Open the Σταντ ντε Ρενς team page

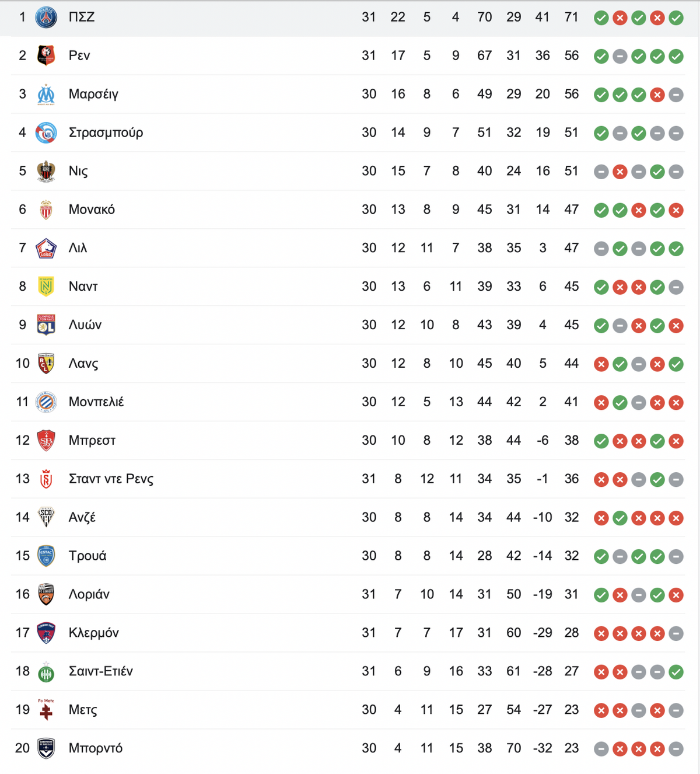pyautogui.click(x=111, y=479)
